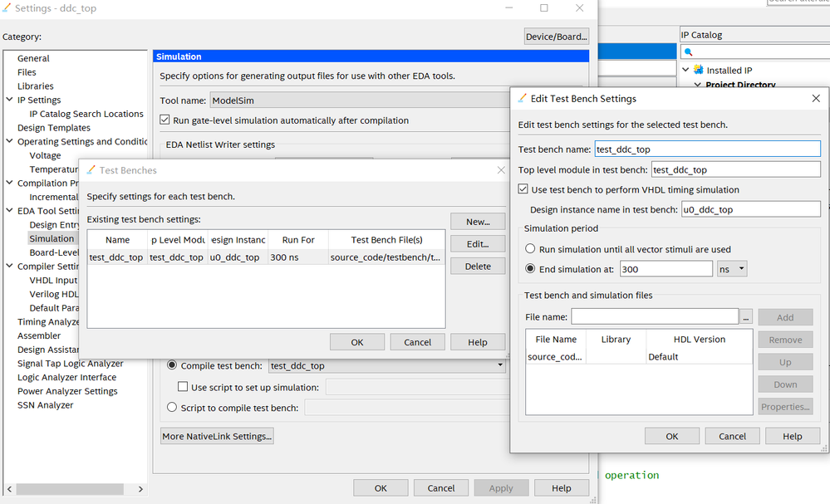This screenshot has height=504, width=830.
Task: Click Cancel in the Settings window
Action: pos(441,487)
